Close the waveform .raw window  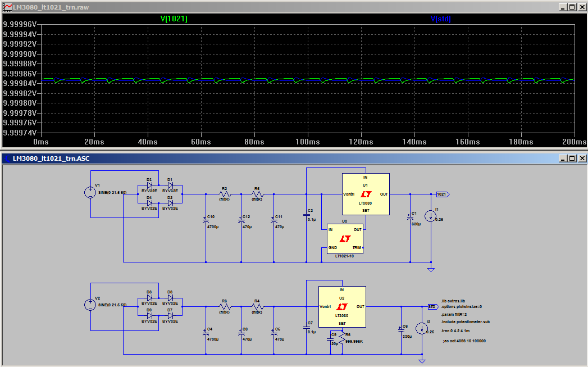click(582, 7)
